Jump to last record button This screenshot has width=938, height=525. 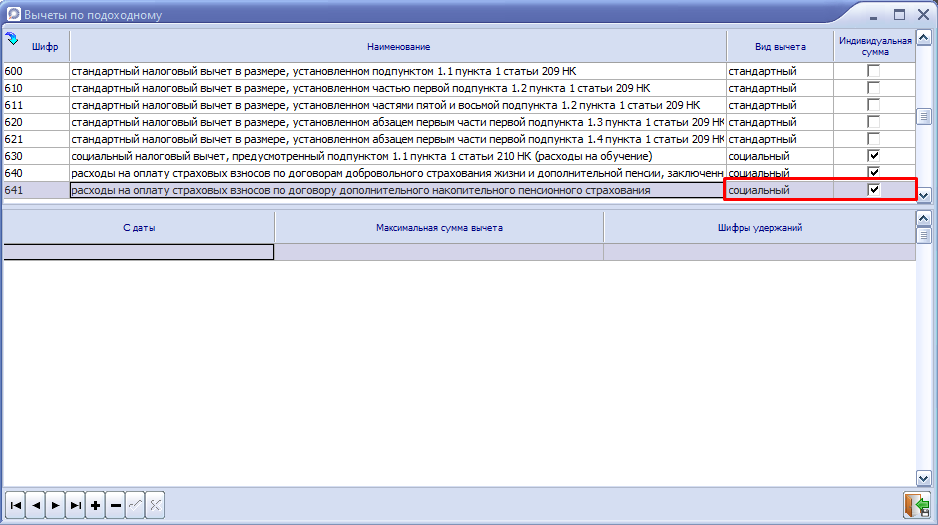coord(76,506)
